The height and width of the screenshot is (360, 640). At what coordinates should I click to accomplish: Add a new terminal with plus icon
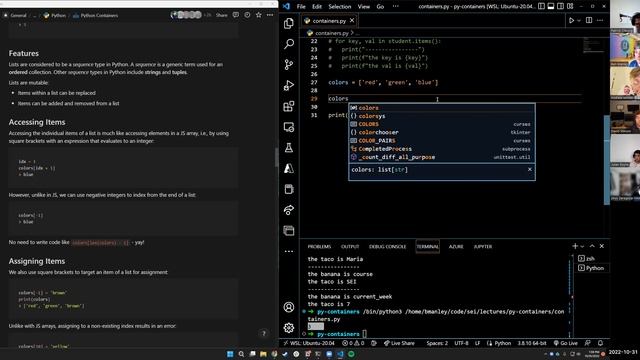point(575,246)
